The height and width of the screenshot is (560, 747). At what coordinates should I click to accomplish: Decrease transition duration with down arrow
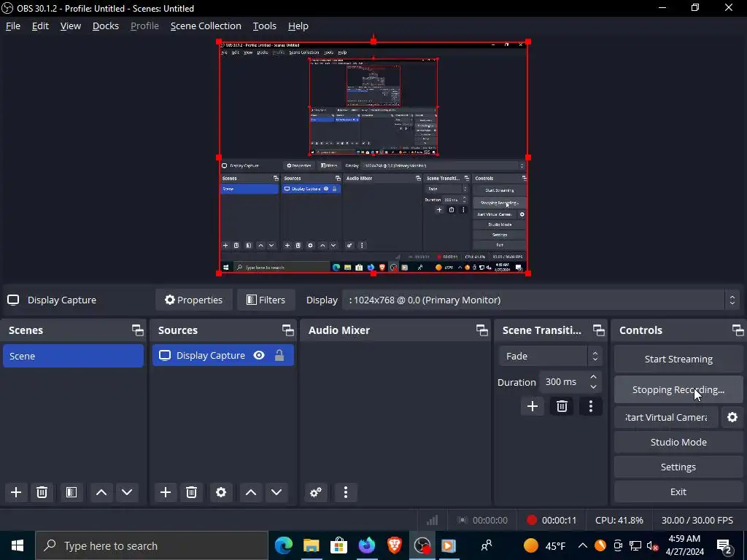tap(593, 386)
